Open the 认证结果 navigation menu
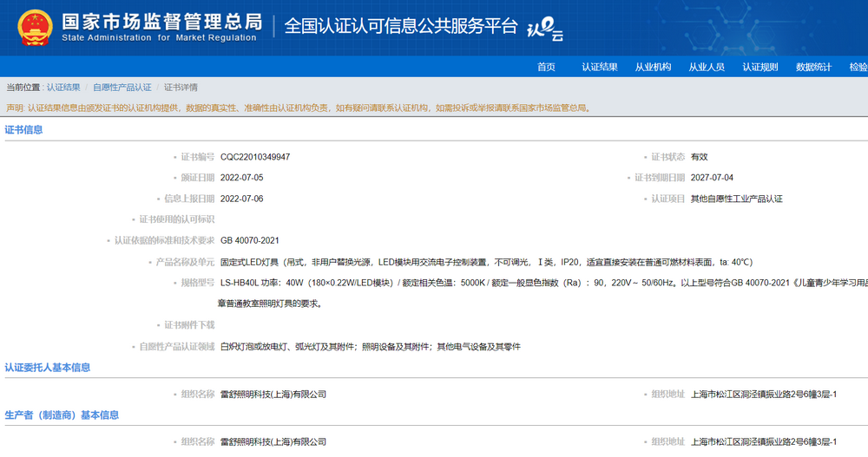 point(600,67)
